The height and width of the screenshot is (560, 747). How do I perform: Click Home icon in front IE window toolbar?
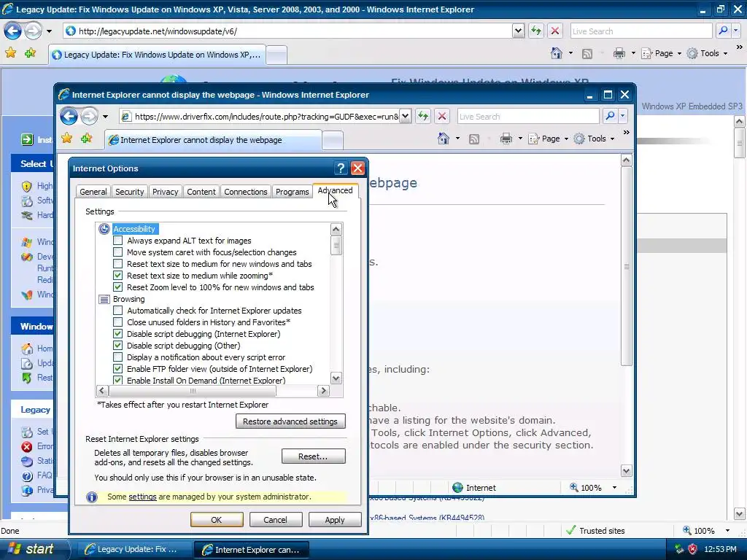point(444,139)
